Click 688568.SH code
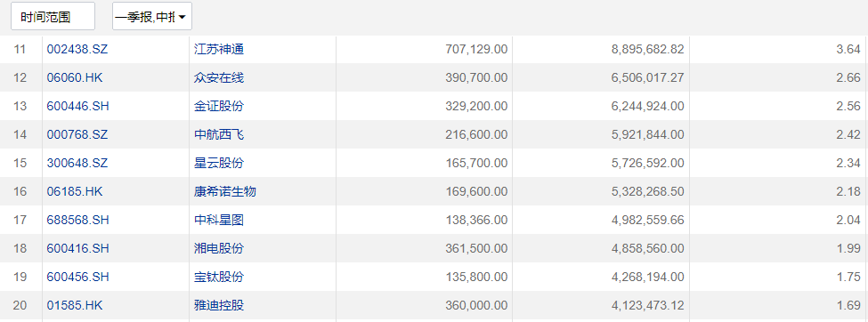 click(x=78, y=221)
